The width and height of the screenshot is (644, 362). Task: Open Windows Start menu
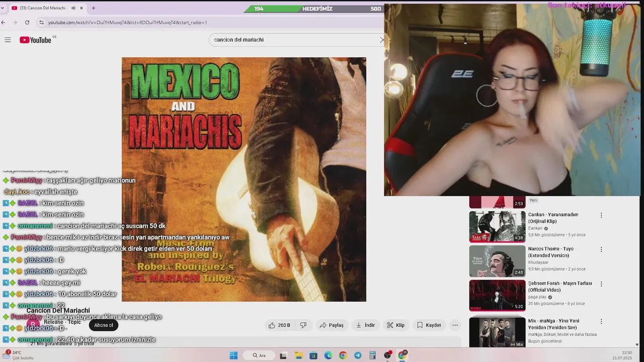tap(233, 355)
